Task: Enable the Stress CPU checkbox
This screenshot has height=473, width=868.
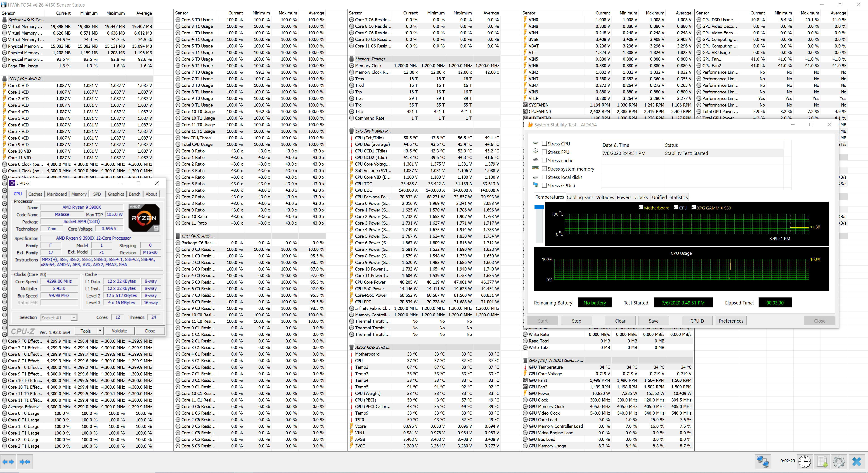Action: [544, 144]
